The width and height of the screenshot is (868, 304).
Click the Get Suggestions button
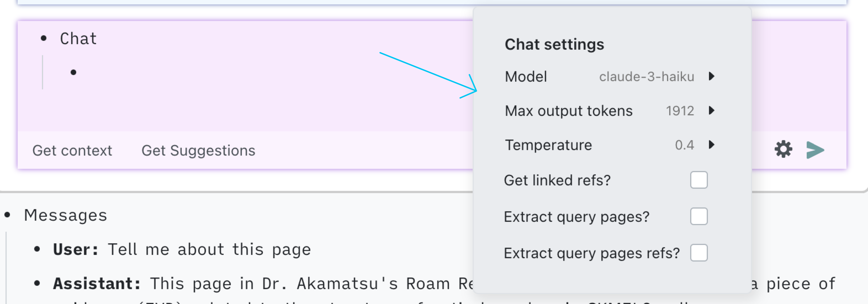click(198, 151)
